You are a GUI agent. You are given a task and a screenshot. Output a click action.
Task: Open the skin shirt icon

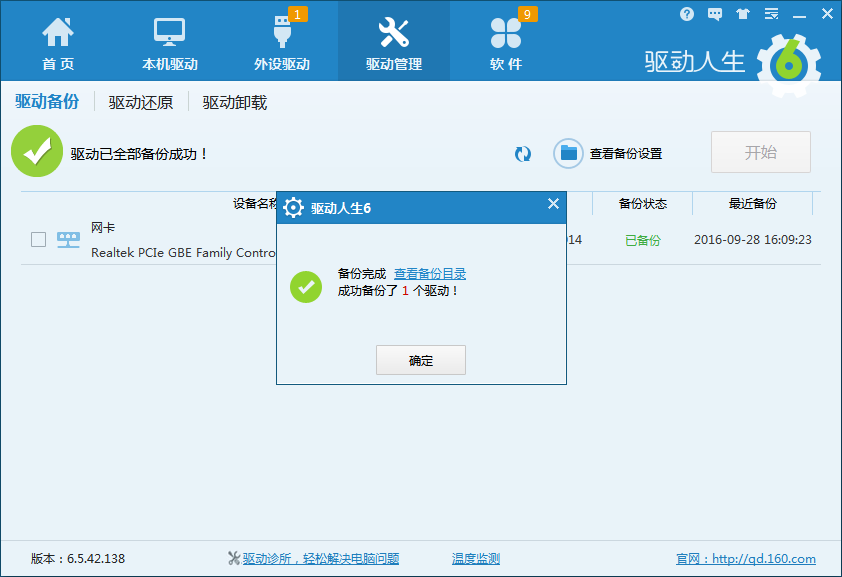pyautogui.click(x=743, y=14)
